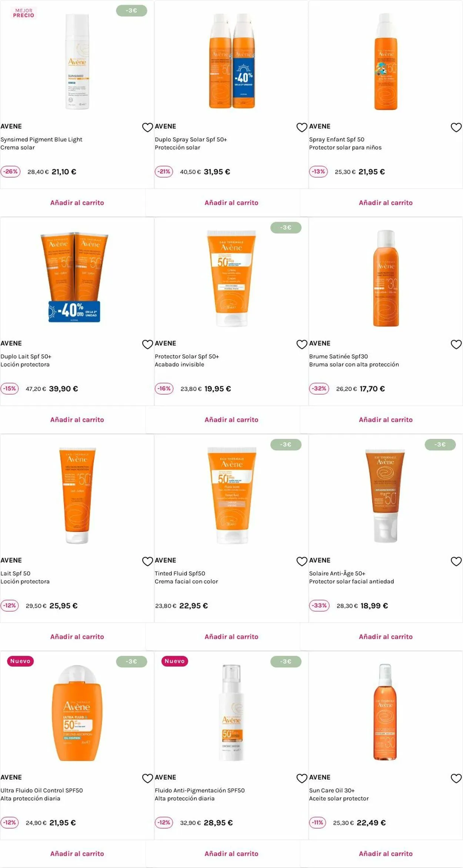Viewport: 463px width, 868px height.
Task: Open the Solaire Anti-Âge 50+ product title
Action: coord(337,573)
